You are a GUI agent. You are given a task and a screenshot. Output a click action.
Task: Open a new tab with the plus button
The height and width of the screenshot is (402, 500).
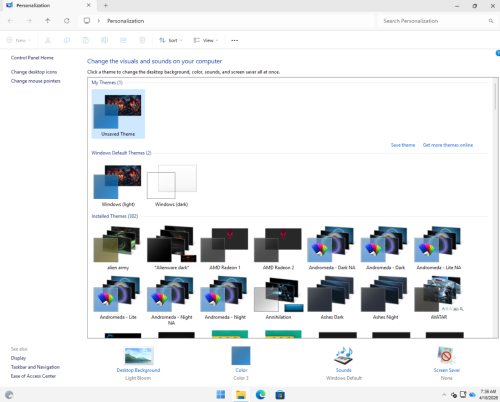click(106, 5)
